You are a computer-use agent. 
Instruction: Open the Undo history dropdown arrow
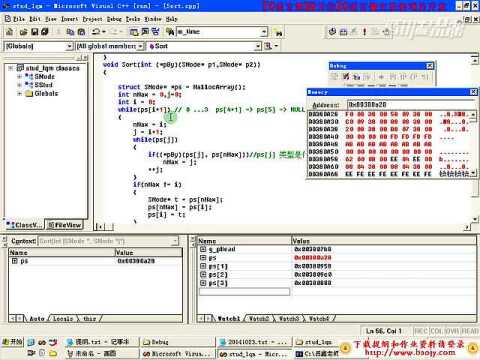(x=104, y=32)
